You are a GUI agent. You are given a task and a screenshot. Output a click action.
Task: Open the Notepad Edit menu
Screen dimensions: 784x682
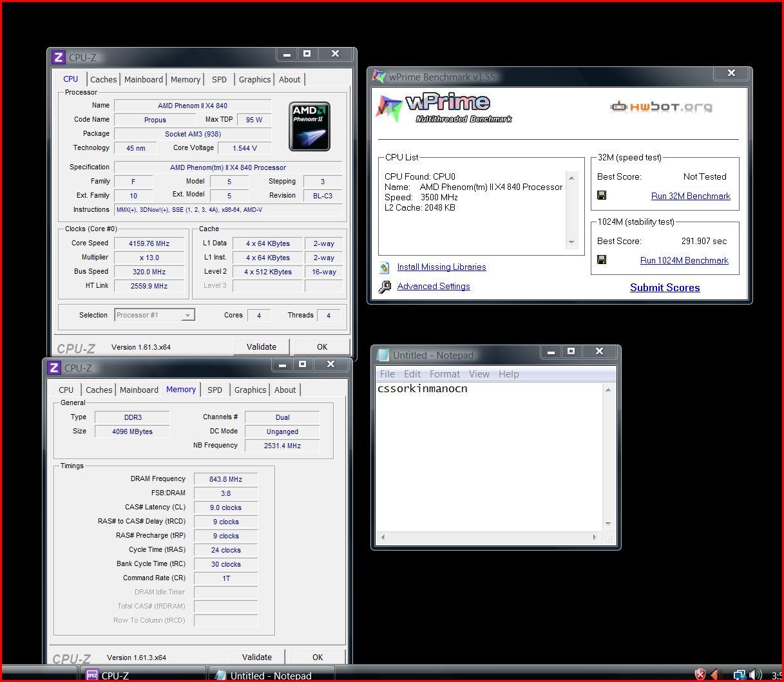[412, 374]
